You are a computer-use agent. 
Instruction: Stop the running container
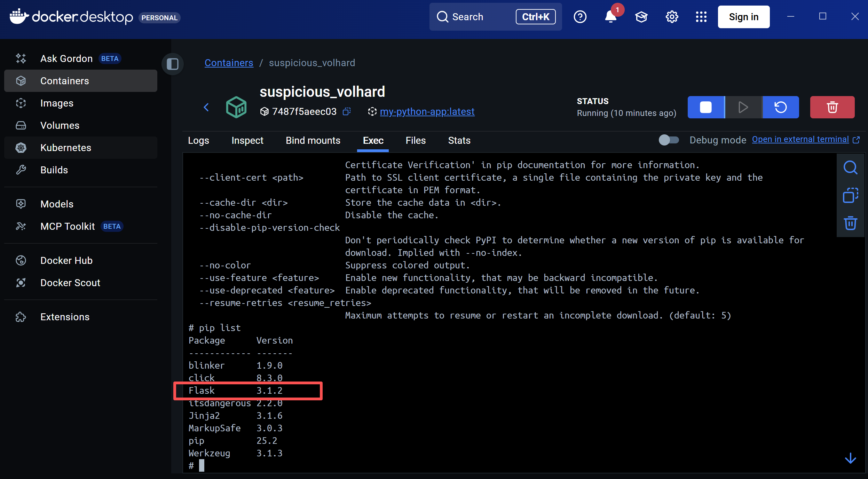click(x=705, y=107)
